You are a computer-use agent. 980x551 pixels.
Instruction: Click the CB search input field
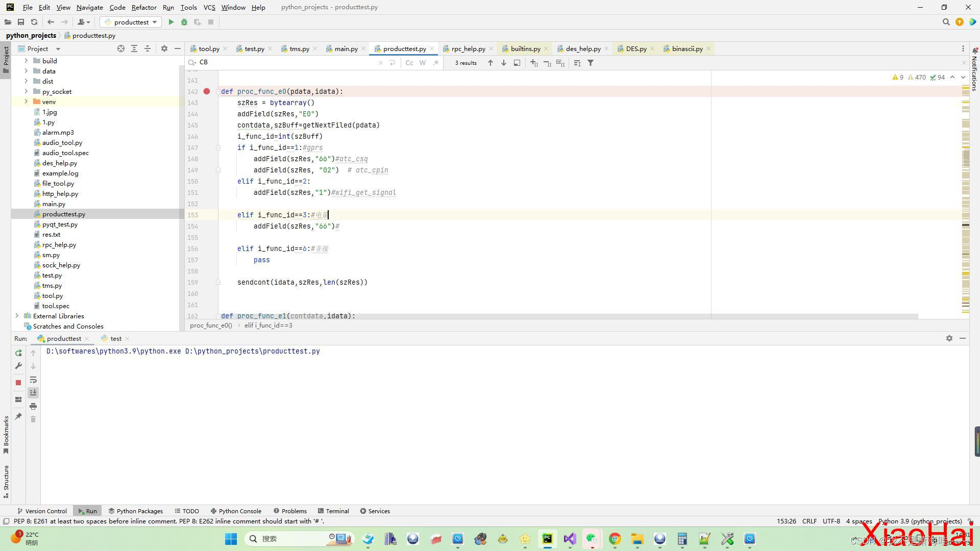click(x=286, y=62)
